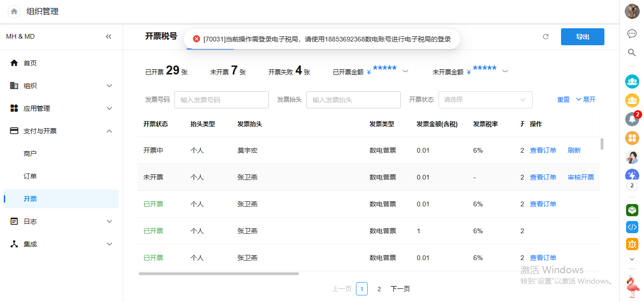Open the chat bubble icon in the right dock
The height and width of the screenshot is (302, 644).
coord(632,33)
